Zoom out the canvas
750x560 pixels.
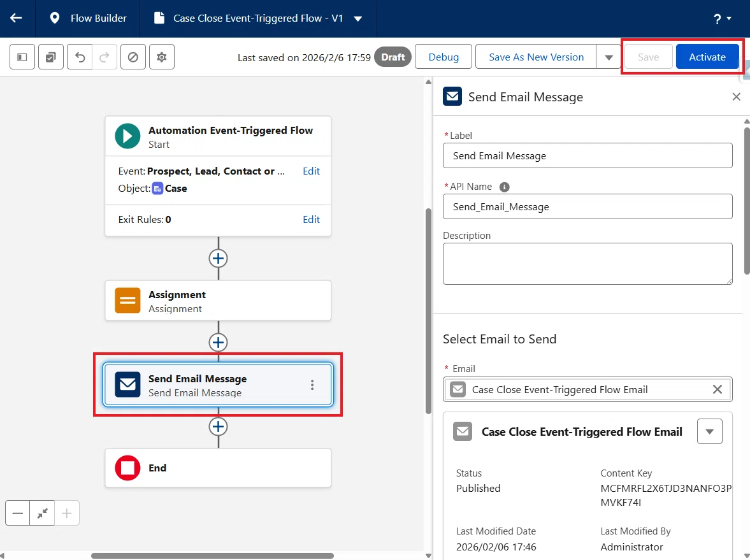pos(18,513)
